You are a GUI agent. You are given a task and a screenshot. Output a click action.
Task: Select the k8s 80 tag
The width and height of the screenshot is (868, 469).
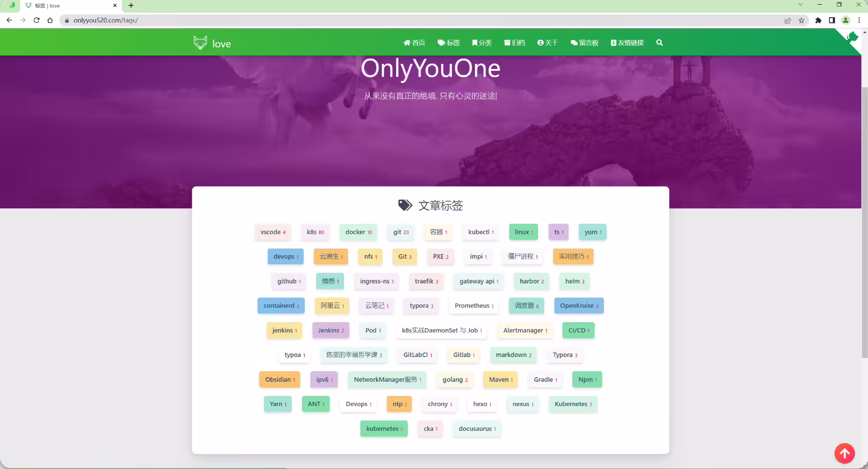(x=315, y=232)
